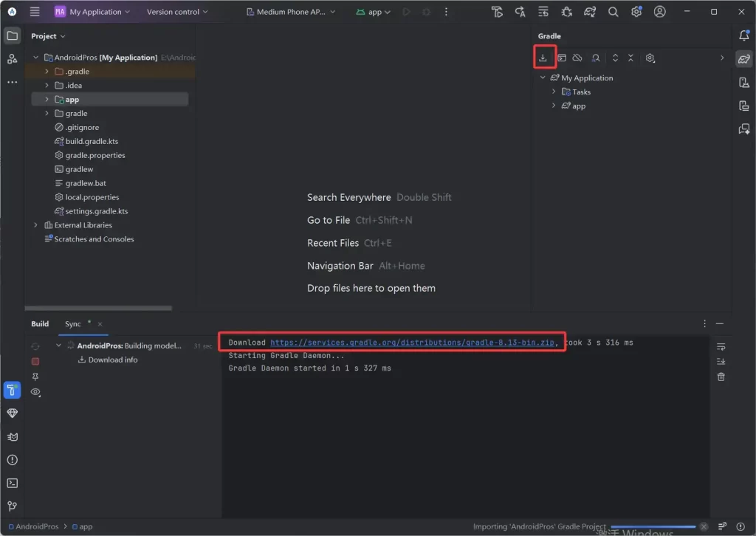Open Build tool window hammer icon
Viewport: 756px width, 536px height.
(12, 390)
